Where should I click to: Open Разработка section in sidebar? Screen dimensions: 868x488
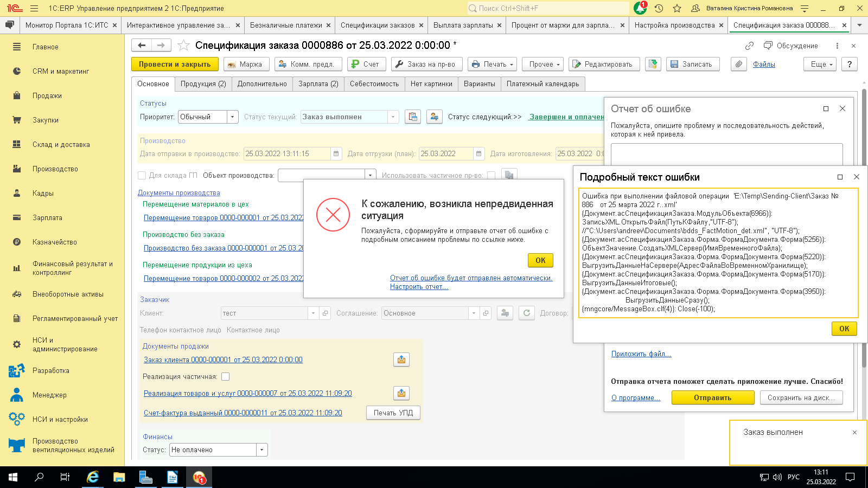pyautogui.click(x=51, y=371)
